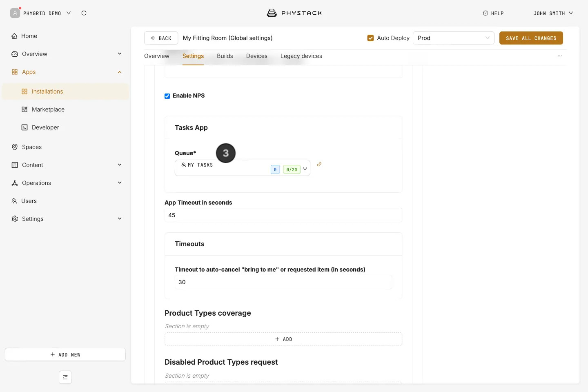
Task: Click the Developer terminal icon
Action: pyautogui.click(x=24, y=127)
